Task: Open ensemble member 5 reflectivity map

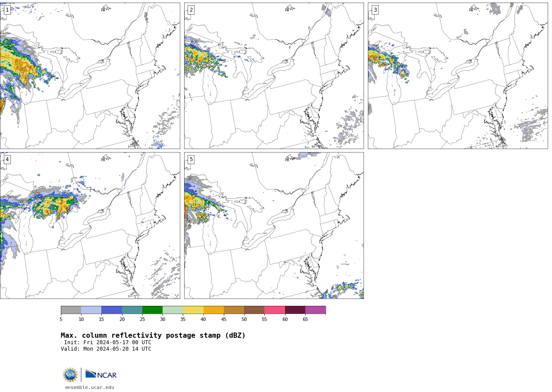Action: tap(274, 225)
